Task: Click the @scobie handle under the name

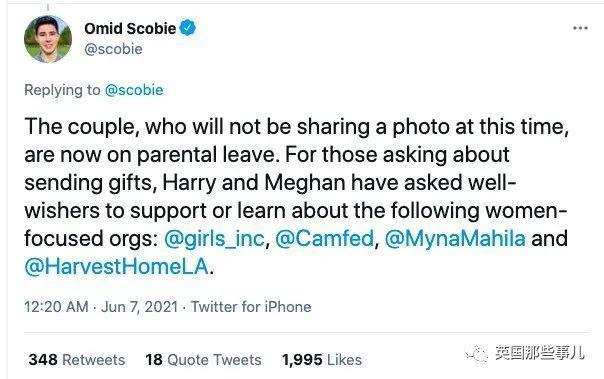Action: pos(113,49)
